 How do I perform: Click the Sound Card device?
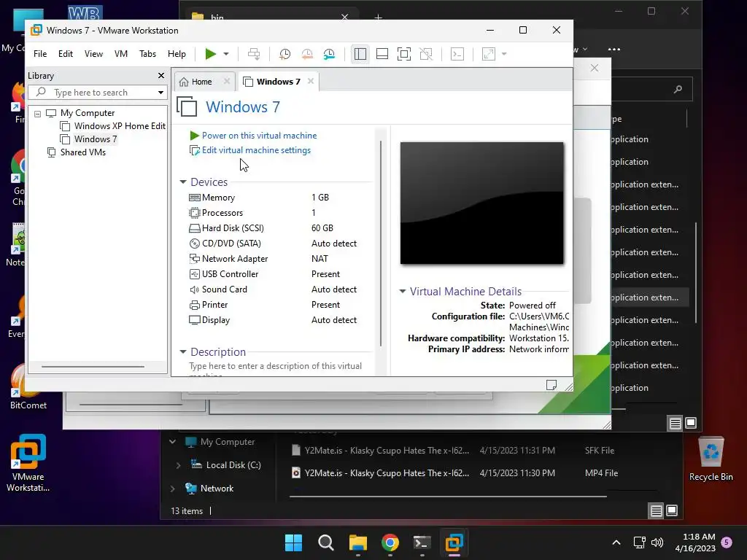point(273,289)
